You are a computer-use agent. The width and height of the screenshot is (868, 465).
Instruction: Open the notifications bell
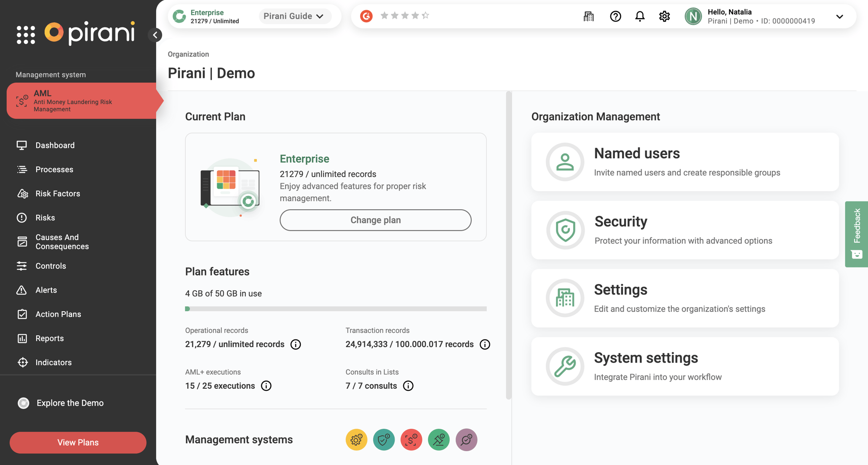[x=640, y=16]
